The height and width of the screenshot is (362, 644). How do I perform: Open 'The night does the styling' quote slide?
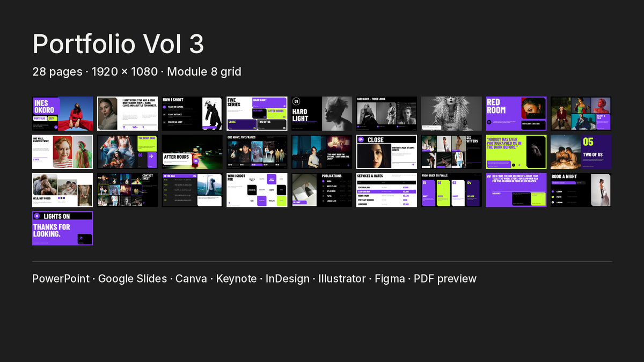pos(322,152)
